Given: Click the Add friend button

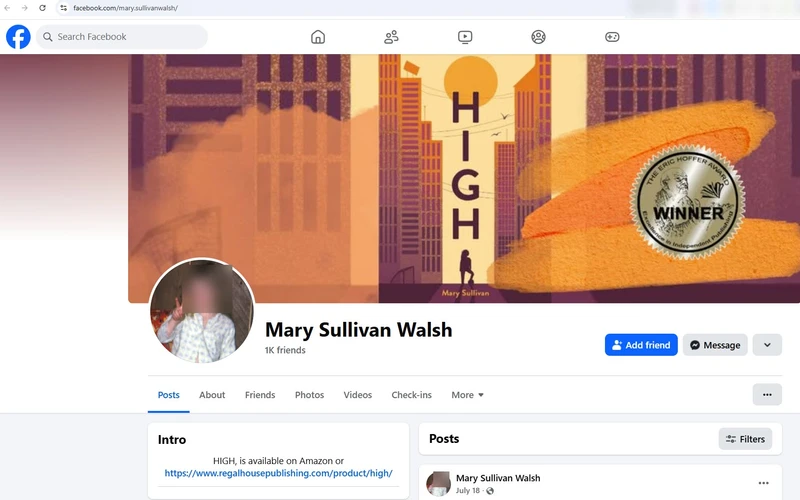Looking at the screenshot, I should point(641,345).
